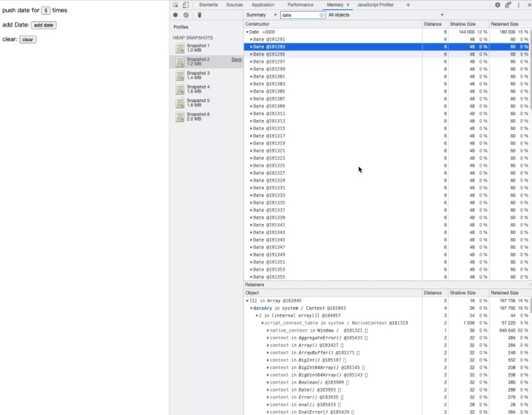Click the clear button
The width and height of the screenshot is (532, 415).
pyautogui.click(x=28, y=39)
